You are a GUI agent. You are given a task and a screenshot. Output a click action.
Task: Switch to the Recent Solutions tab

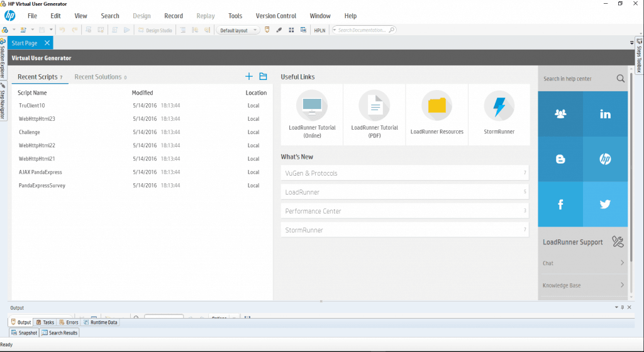(100, 77)
